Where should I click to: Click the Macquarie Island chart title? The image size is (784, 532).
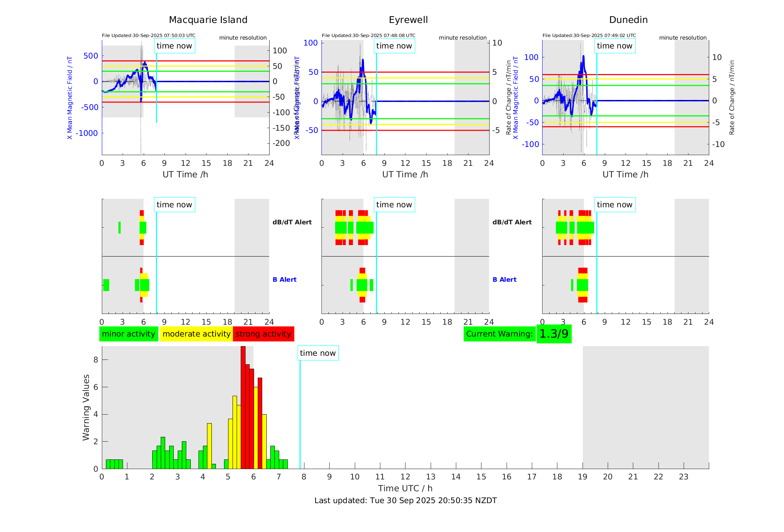coord(208,20)
